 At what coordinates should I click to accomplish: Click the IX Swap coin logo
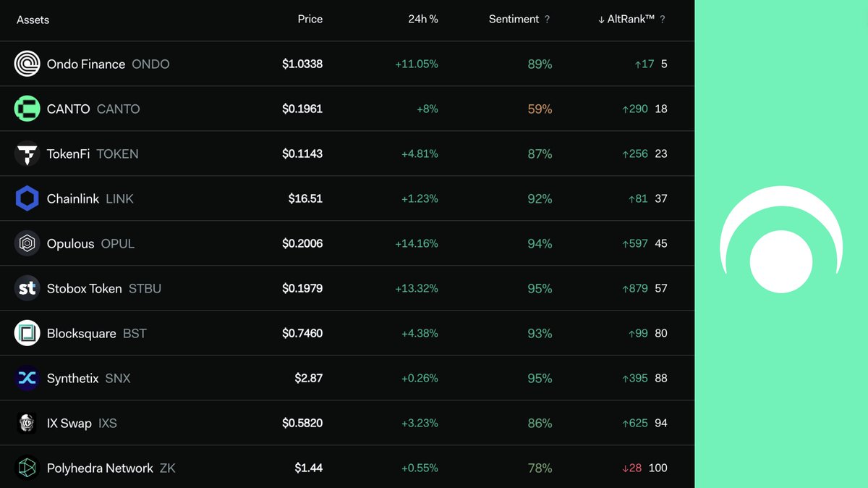tap(27, 423)
